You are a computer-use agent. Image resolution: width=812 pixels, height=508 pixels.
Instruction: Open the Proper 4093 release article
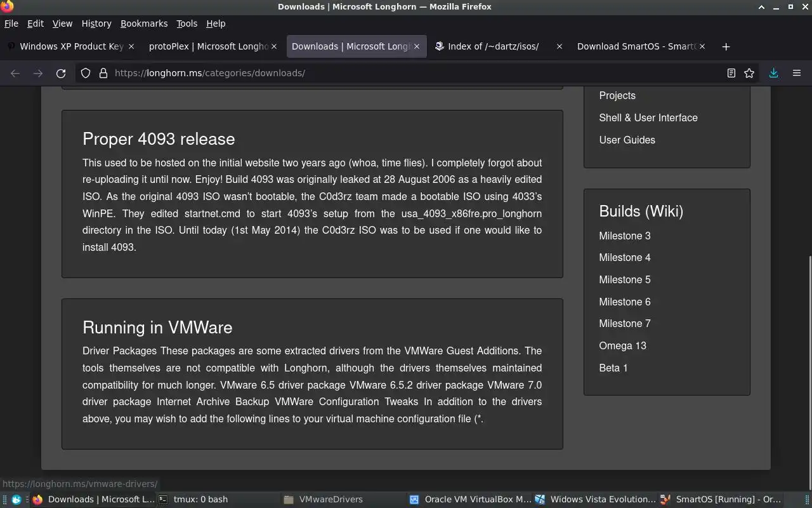[x=159, y=139]
